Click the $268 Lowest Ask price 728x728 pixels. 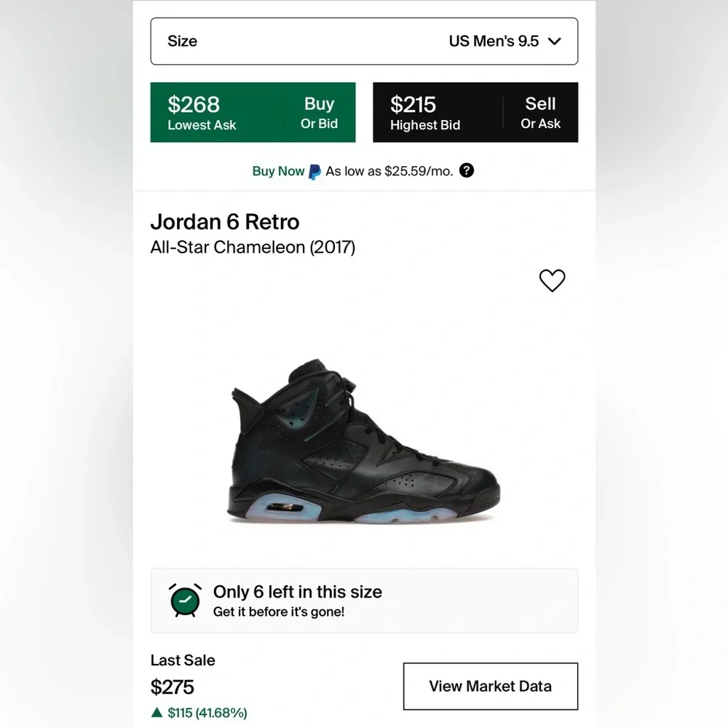[194, 105]
